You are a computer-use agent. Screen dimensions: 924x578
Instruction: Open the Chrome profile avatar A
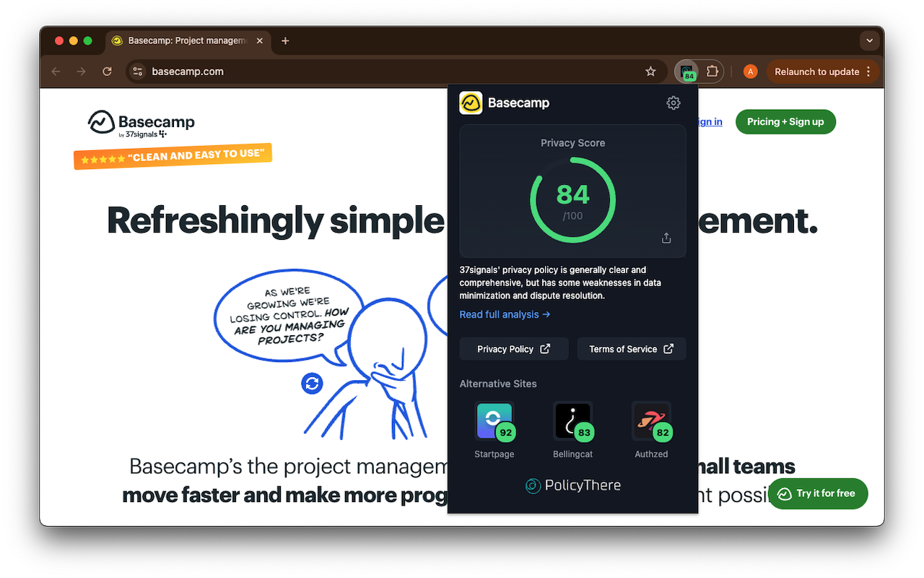pos(751,72)
